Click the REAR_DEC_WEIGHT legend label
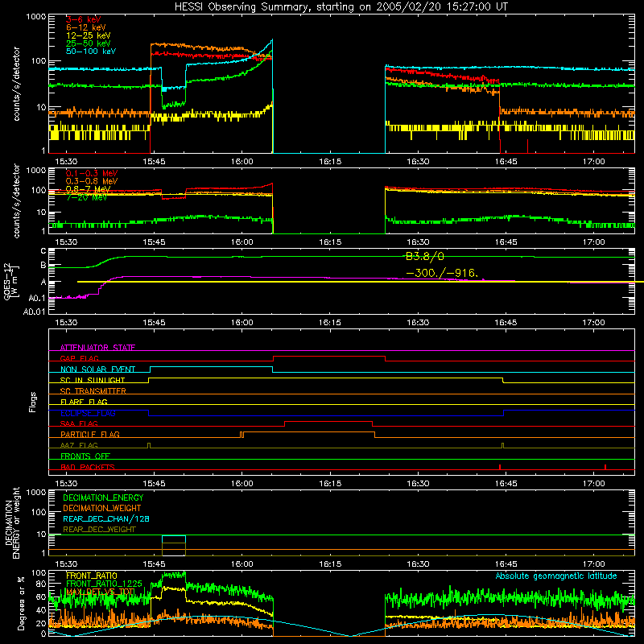Screen dimensions: 644x644 point(99,530)
